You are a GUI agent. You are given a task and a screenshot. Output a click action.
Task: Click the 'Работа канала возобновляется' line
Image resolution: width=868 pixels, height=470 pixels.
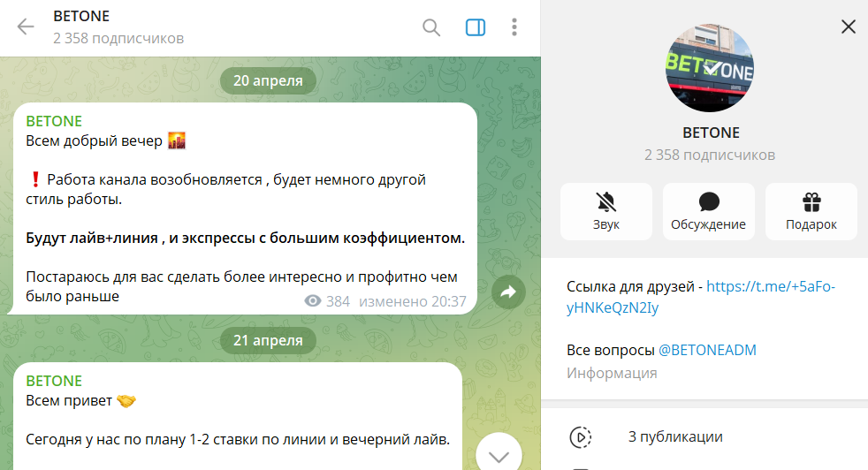[226, 189]
